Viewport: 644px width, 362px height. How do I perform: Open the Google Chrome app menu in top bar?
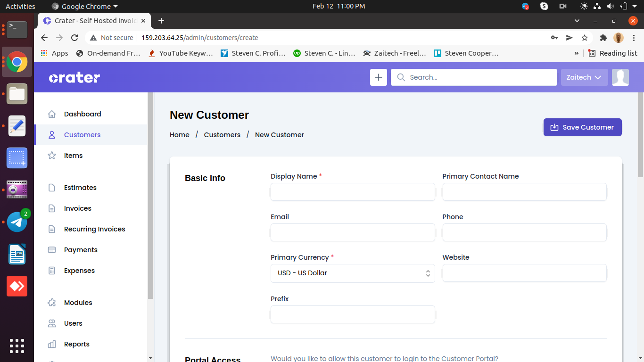84,7
